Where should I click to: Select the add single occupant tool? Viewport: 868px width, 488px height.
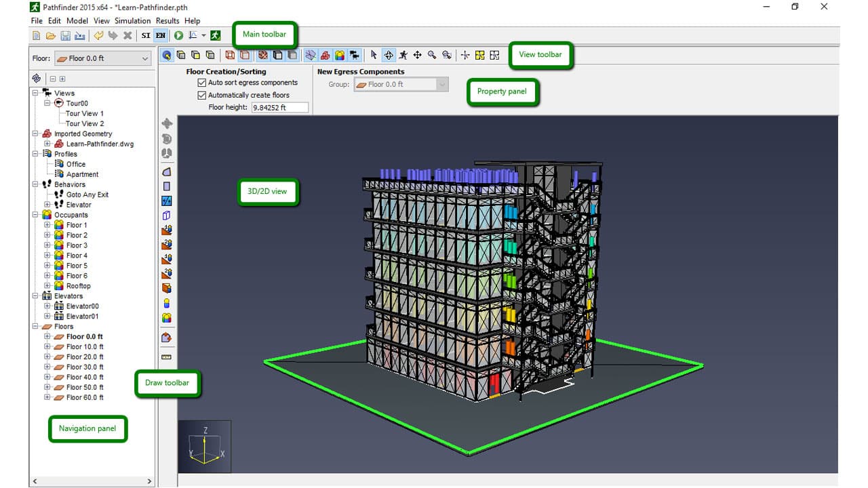point(166,303)
